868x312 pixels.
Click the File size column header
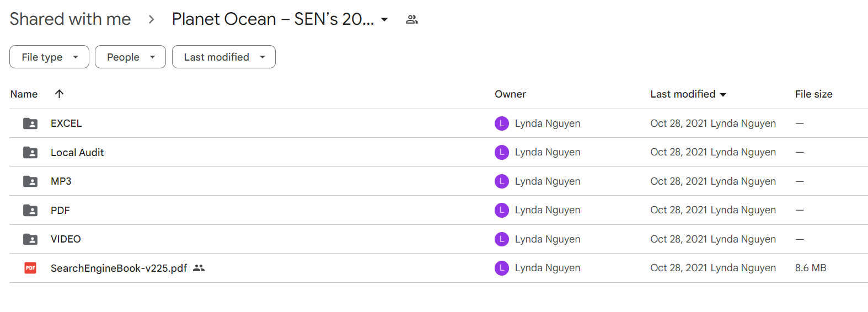[813, 94]
